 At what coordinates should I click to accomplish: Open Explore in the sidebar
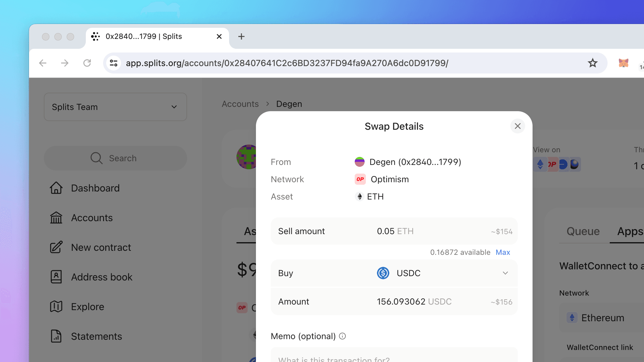coord(87,307)
